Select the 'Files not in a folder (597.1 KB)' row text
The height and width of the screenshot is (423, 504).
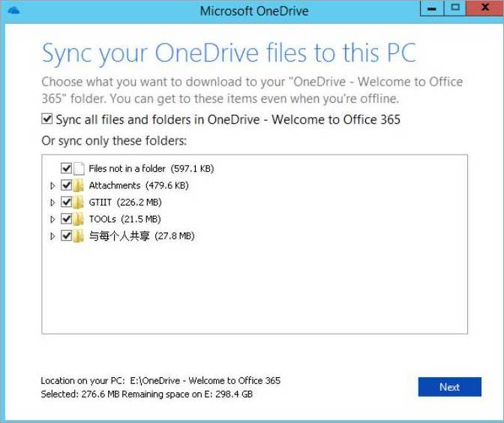(x=151, y=169)
